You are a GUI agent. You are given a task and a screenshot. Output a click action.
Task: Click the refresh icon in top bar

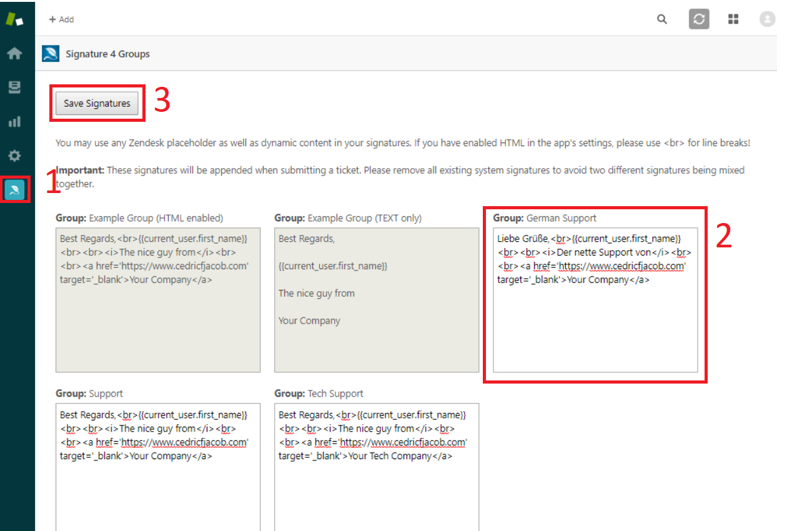(699, 19)
